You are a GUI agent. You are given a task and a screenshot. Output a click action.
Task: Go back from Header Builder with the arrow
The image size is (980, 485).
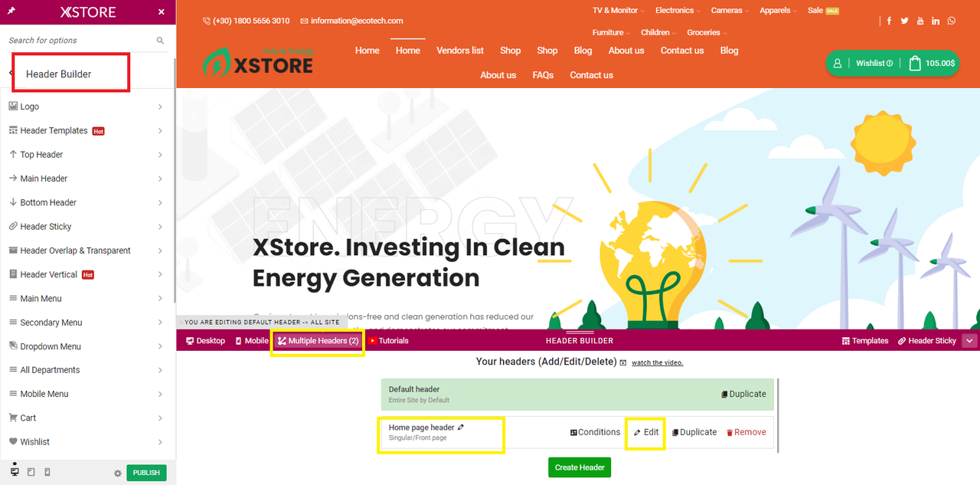point(11,74)
